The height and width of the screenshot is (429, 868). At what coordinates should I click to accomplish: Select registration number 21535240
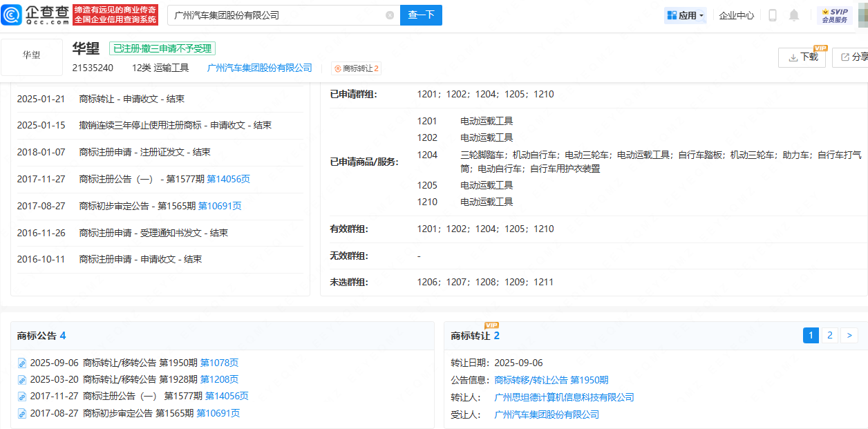click(x=93, y=68)
